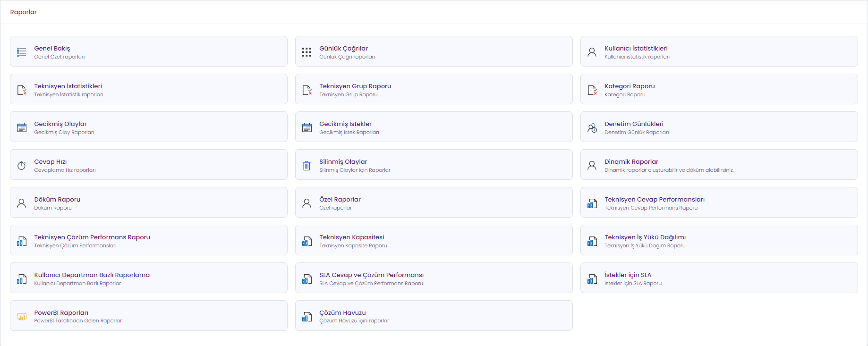Open Teknisyen Kapasitesi title

point(352,237)
